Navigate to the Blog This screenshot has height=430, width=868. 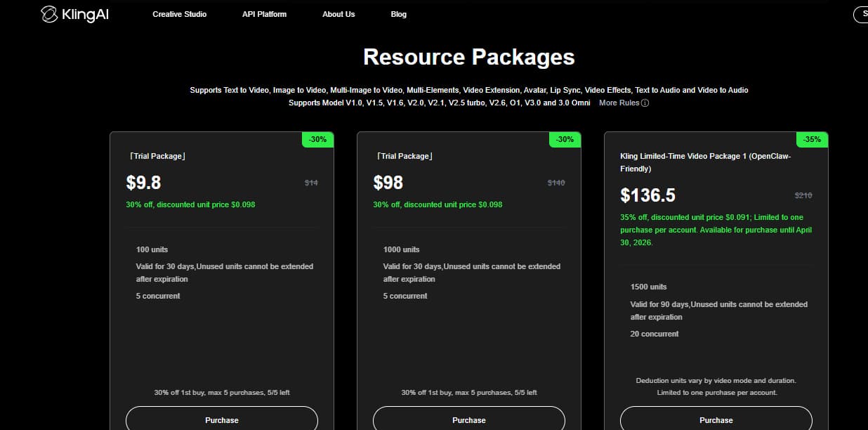pyautogui.click(x=398, y=14)
